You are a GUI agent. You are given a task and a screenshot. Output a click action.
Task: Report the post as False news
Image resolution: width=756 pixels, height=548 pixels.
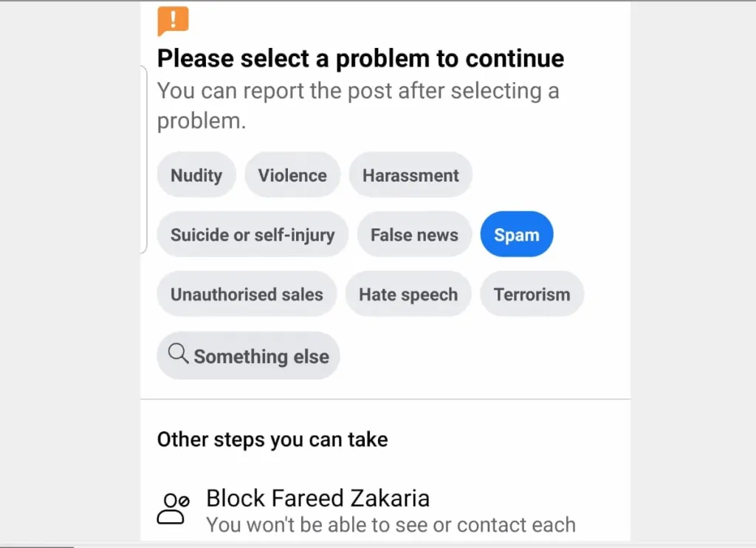[x=414, y=234]
